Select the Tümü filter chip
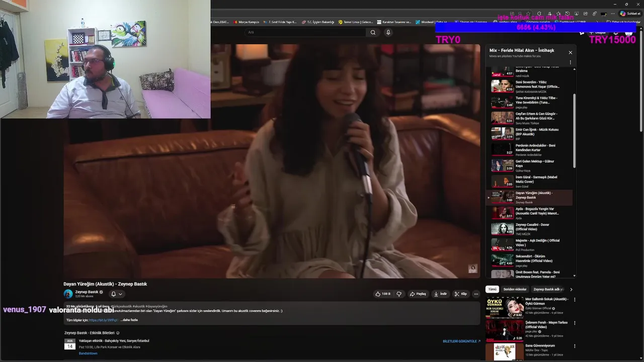The height and width of the screenshot is (362, 644). tap(492, 289)
